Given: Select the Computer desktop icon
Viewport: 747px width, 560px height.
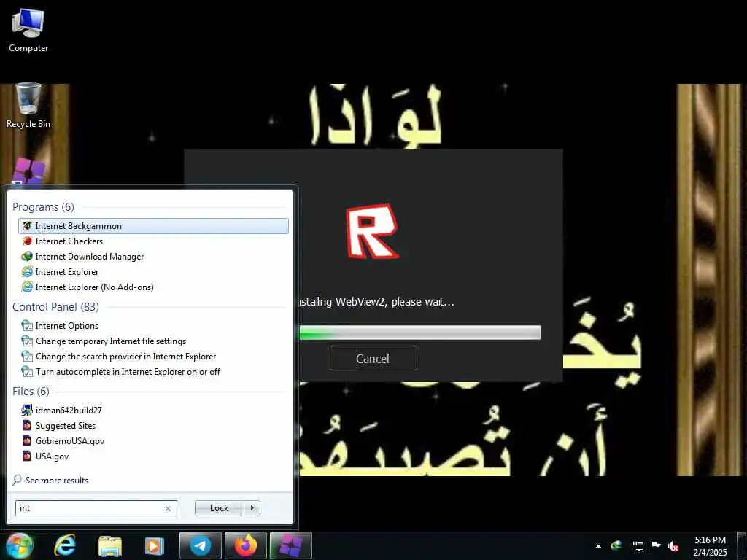Looking at the screenshot, I should point(28,30).
